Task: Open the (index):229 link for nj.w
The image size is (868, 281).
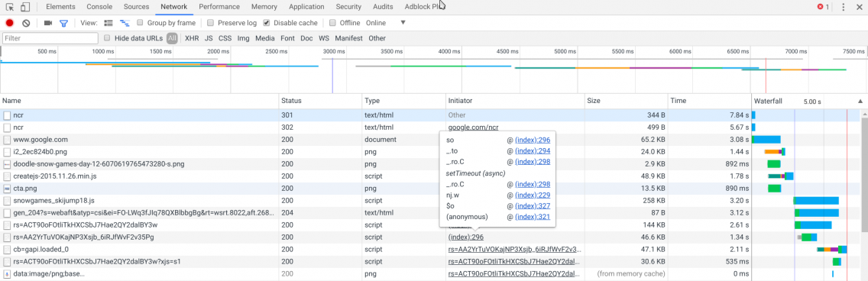Action: tap(533, 195)
